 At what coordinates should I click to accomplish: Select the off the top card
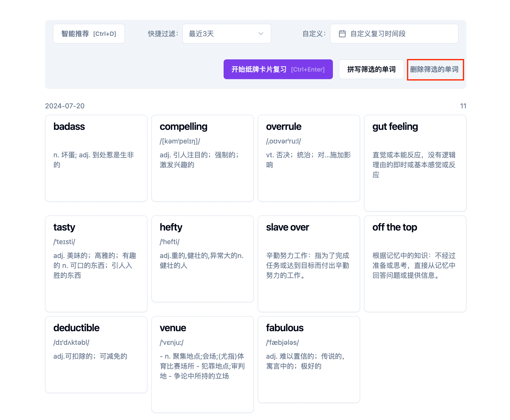coord(415,264)
